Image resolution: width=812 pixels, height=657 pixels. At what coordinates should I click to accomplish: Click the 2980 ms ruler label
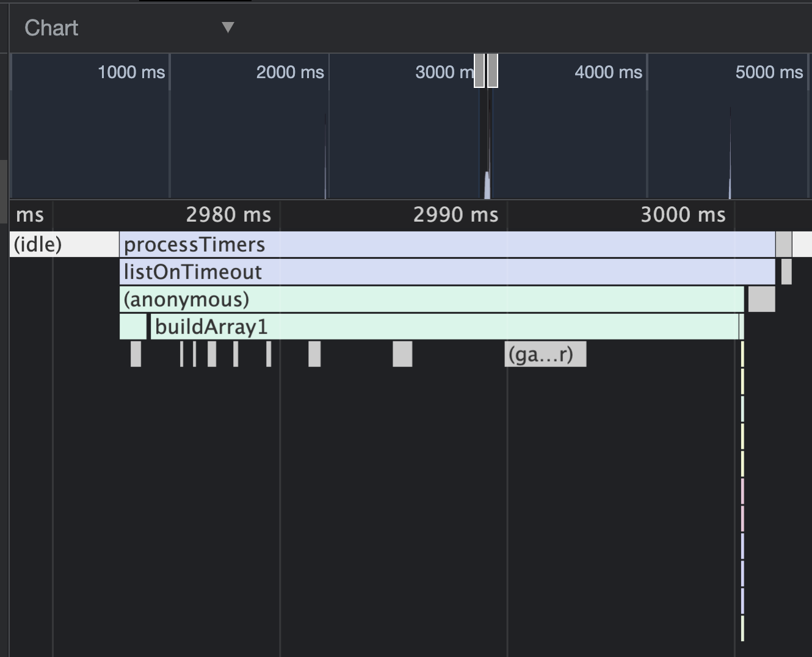pos(228,215)
